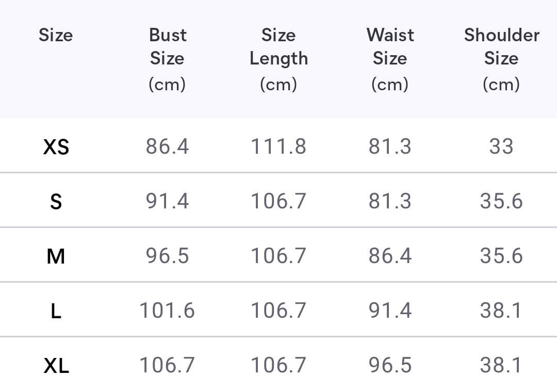Click the XS shoulder value 33
This screenshot has height=392, width=557.
pos(501,146)
